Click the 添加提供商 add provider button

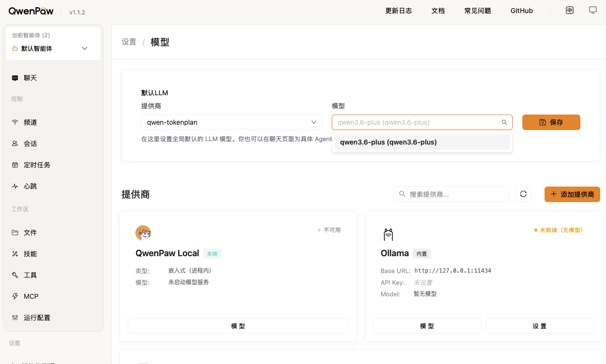572,194
